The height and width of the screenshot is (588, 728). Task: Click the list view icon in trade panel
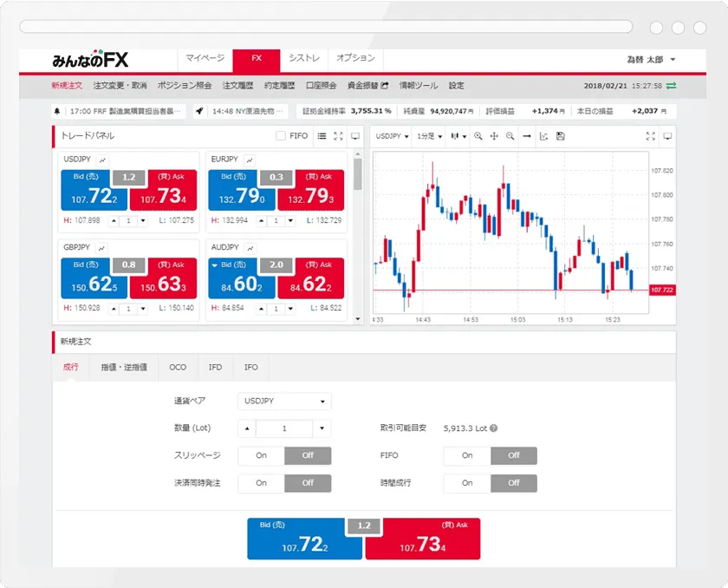point(322,136)
